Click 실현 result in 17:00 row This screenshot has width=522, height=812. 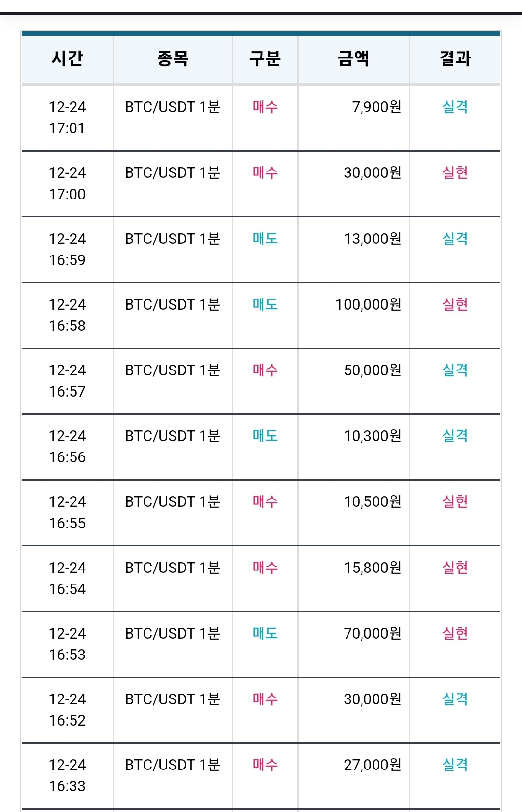click(455, 172)
